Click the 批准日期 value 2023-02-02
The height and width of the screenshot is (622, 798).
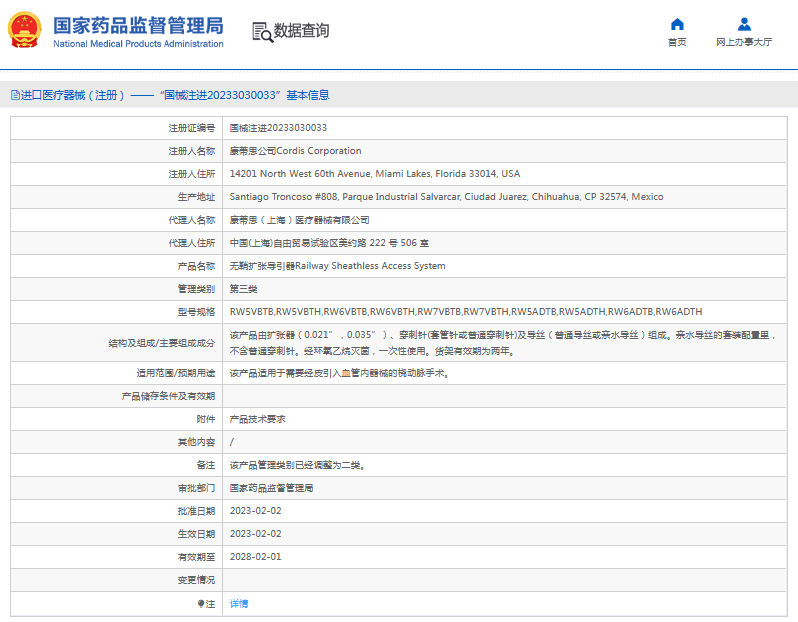click(255, 511)
